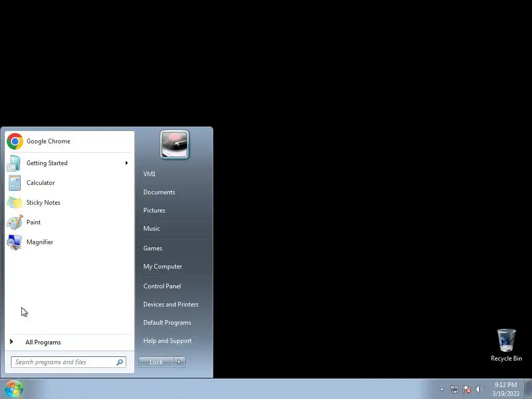Click the network tray icon

(x=454, y=389)
